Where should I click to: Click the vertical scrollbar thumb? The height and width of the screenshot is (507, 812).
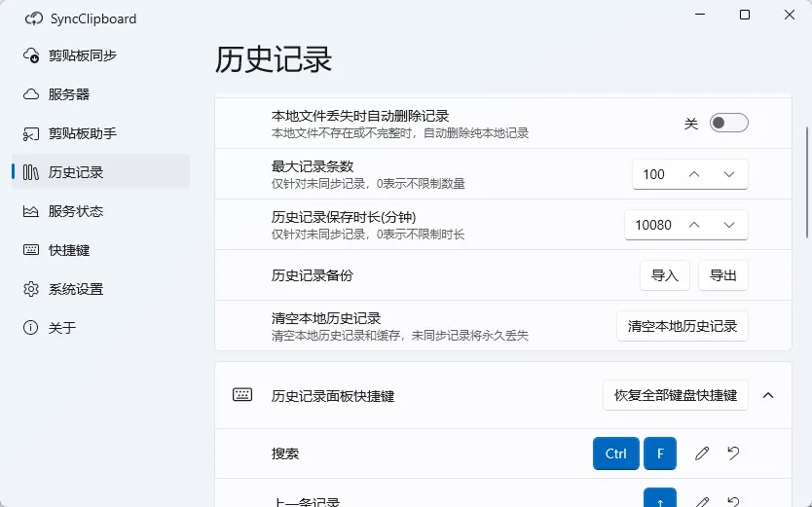(x=807, y=182)
